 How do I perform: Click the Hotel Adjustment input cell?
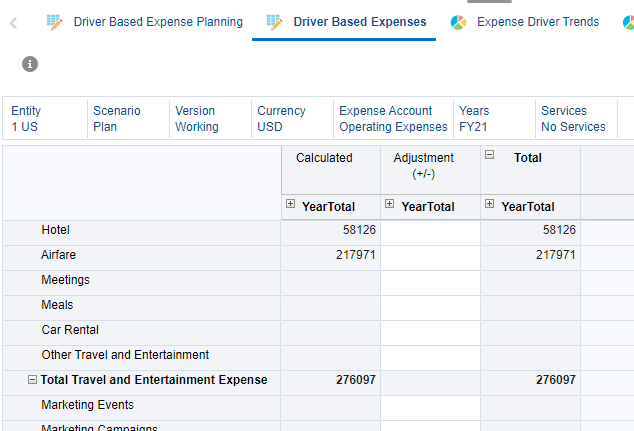pyautogui.click(x=430, y=233)
